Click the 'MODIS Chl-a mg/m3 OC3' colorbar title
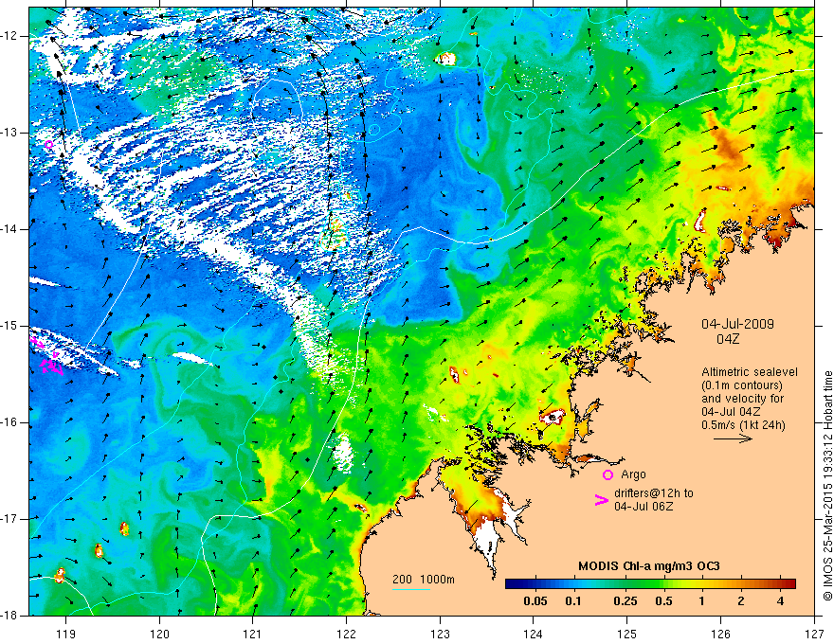The height and width of the screenshot is (644, 834). (x=649, y=566)
